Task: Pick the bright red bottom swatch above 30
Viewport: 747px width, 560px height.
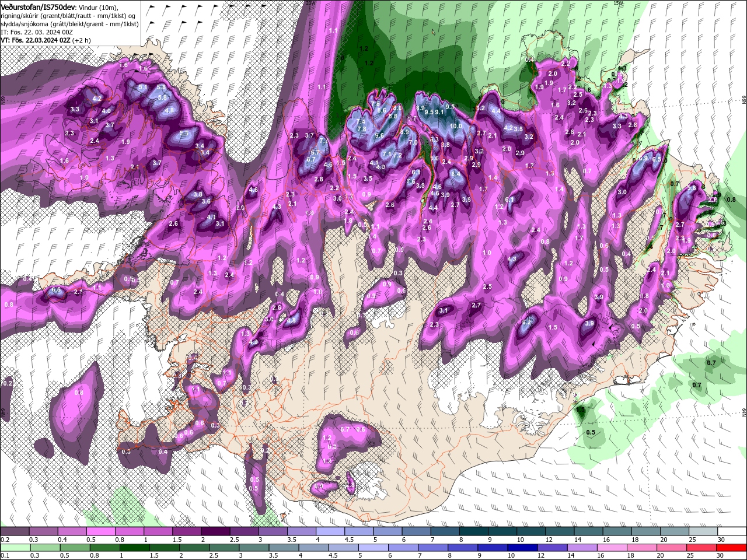Action: [x=731, y=548]
